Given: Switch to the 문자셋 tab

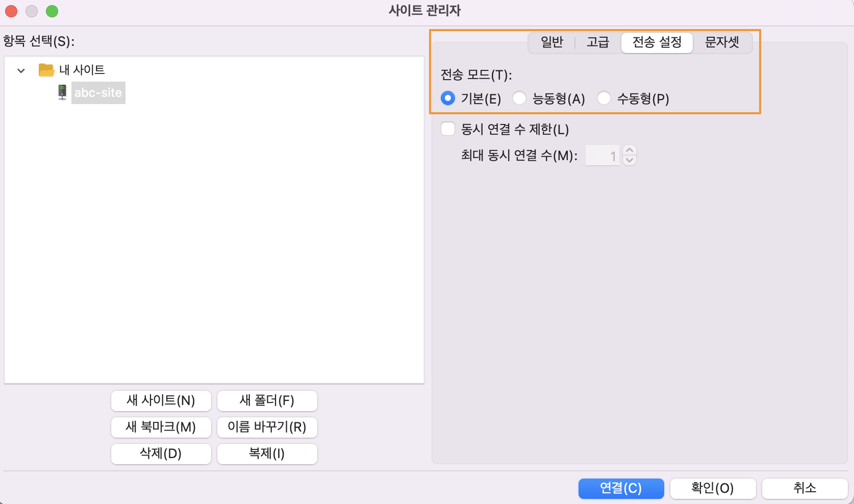Looking at the screenshot, I should pos(721,42).
